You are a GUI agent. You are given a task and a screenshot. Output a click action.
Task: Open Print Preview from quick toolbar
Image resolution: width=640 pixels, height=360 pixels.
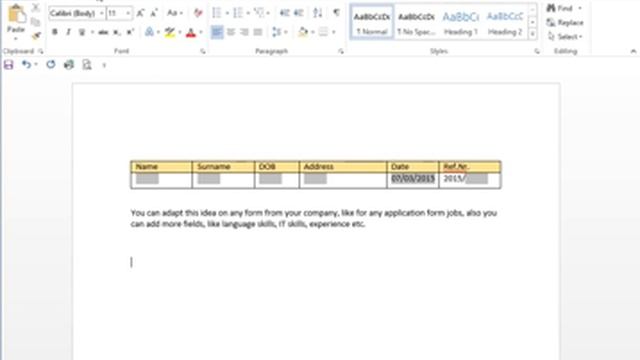[87, 64]
